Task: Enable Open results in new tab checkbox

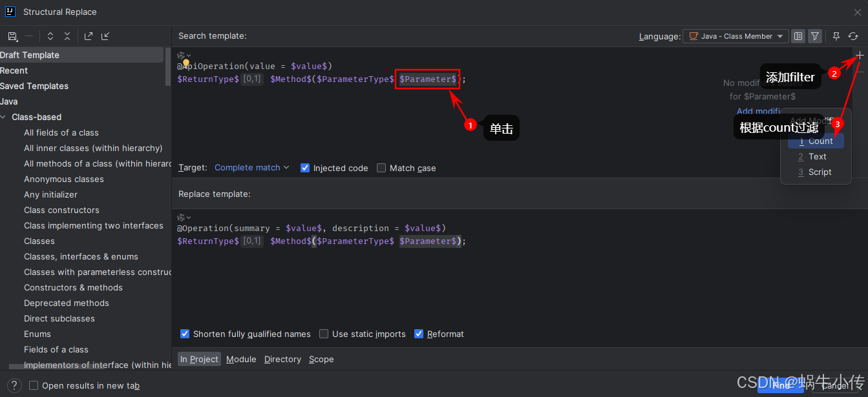Action: point(34,385)
